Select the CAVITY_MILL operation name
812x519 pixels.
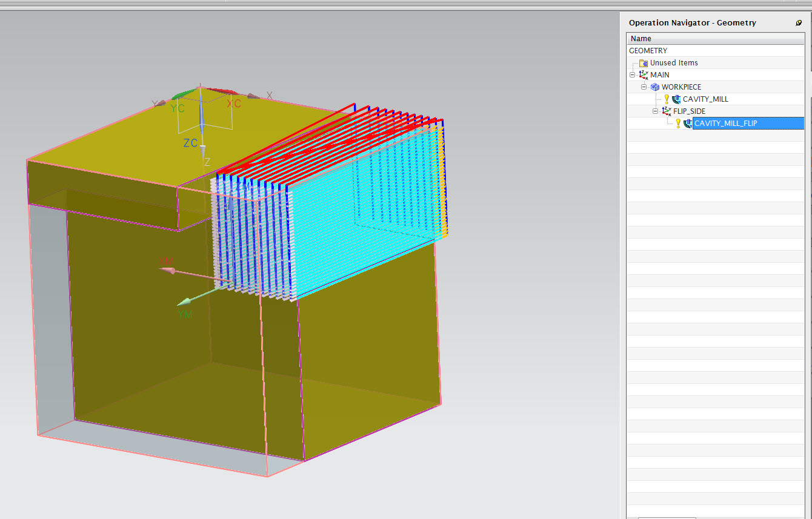pos(705,99)
